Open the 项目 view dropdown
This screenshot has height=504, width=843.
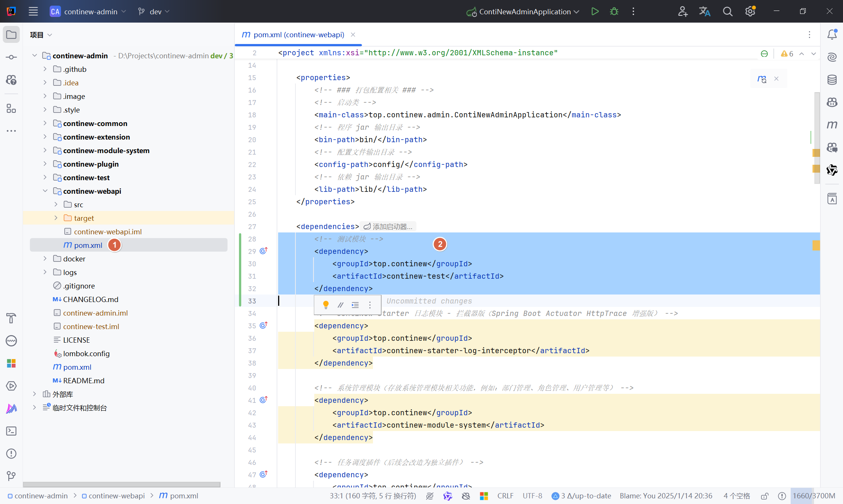pos(41,35)
